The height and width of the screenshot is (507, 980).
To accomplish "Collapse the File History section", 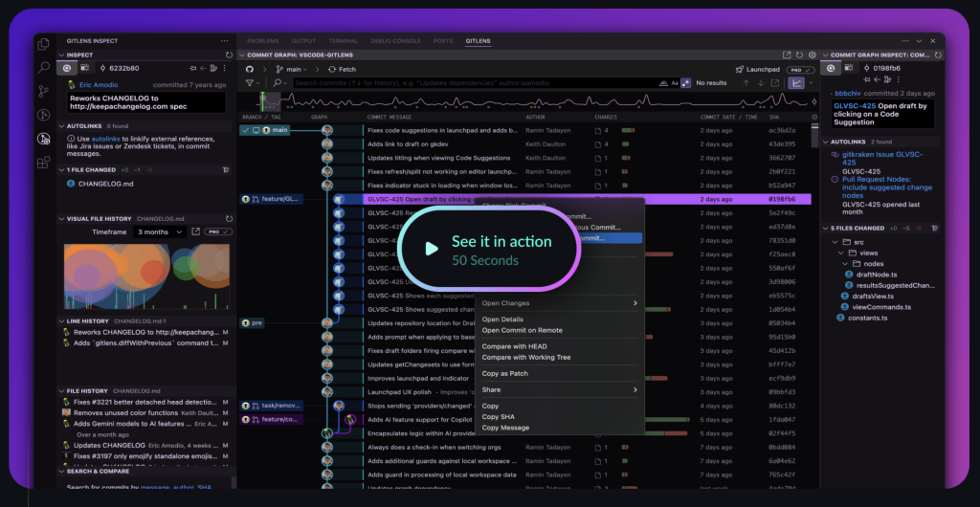I will tap(62, 391).
